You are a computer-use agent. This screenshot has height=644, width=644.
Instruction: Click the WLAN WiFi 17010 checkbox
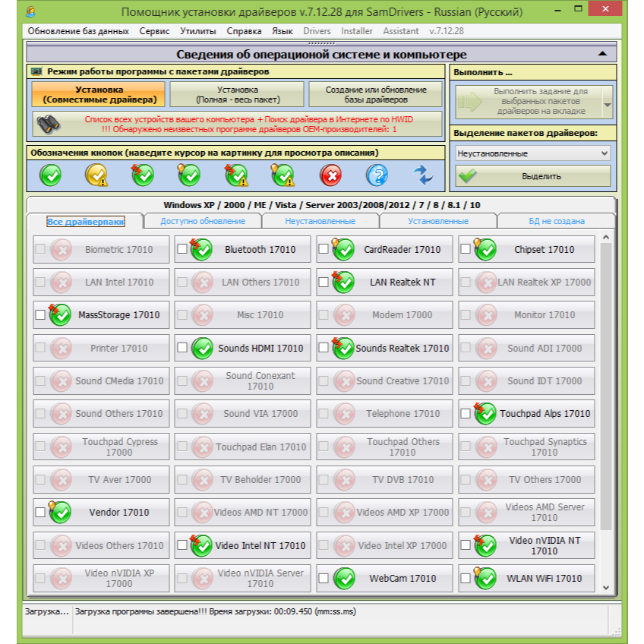click(466, 578)
